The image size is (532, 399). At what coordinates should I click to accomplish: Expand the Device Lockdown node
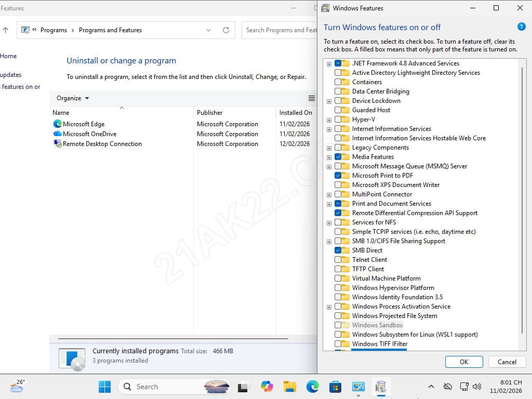[x=329, y=101]
